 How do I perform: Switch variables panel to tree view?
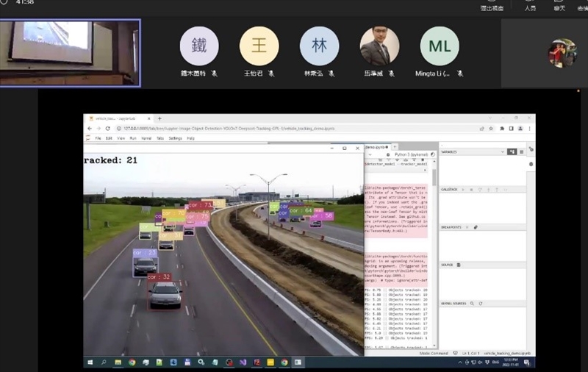point(512,151)
